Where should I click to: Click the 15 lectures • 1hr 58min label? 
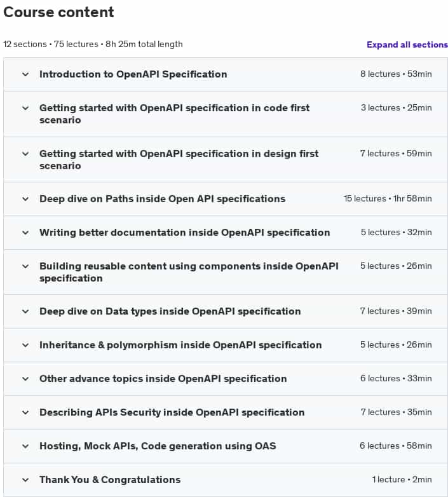tap(388, 198)
